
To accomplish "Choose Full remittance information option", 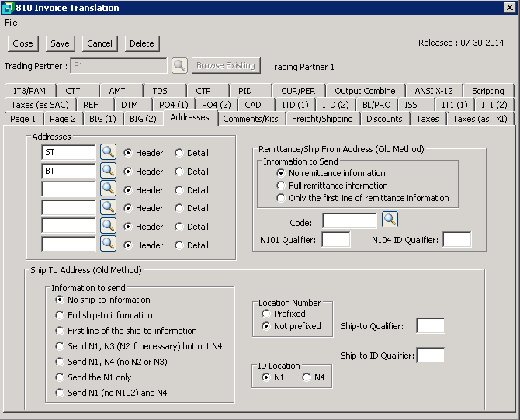I will coord(282,186).
